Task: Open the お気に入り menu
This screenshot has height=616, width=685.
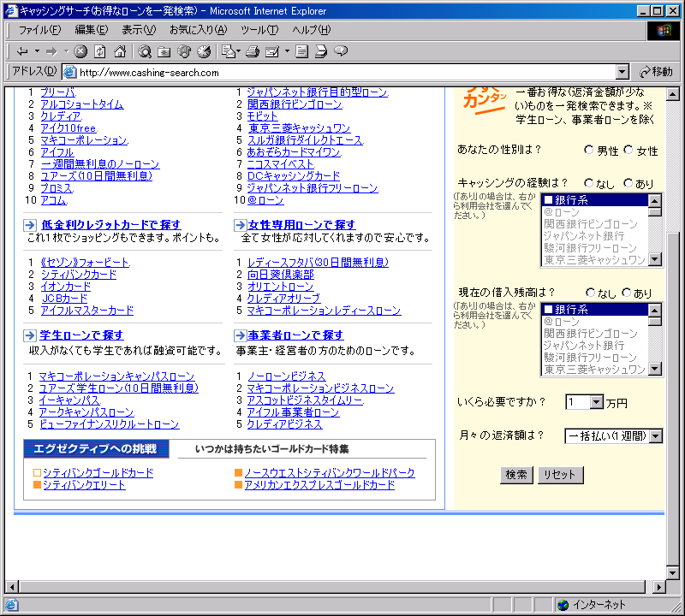Action: 199,30
